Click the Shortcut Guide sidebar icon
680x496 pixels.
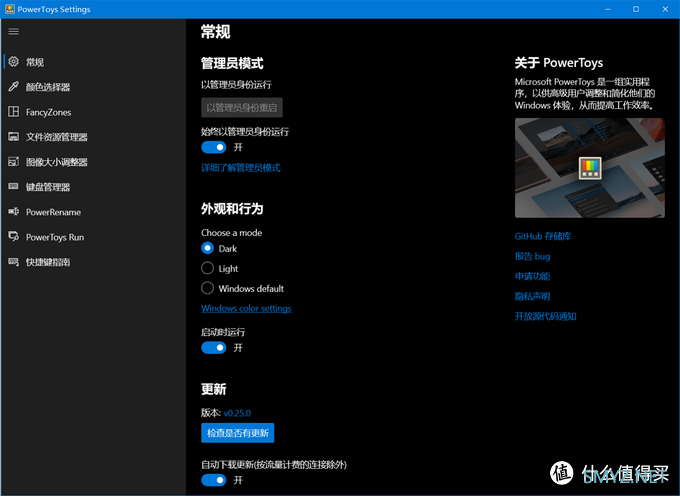pos(13,261)
